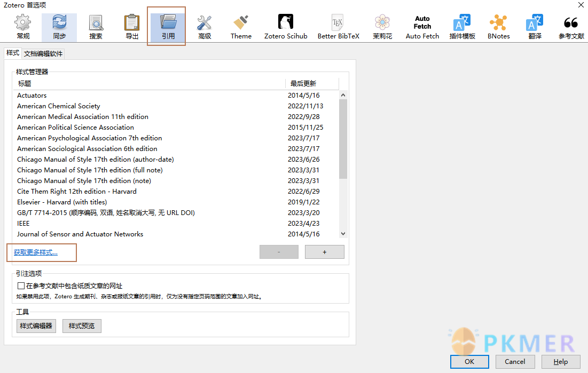588x373 pixels.
Task: Open the Better BibTeX preferences pane
Action: [338, 27]
